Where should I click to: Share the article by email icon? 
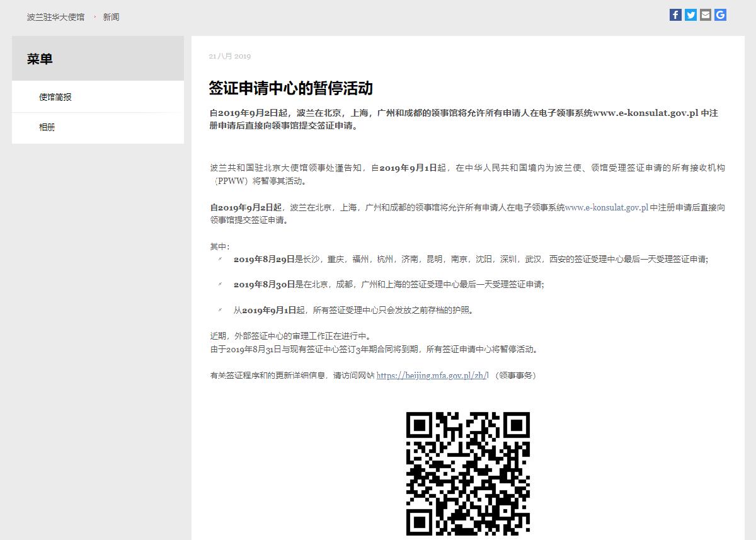pyautogui.click(x=706, y=15)
